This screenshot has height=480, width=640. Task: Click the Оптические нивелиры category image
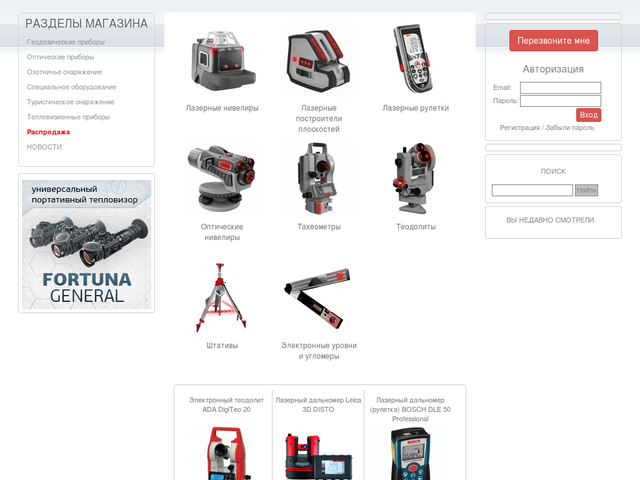point(222,180)
